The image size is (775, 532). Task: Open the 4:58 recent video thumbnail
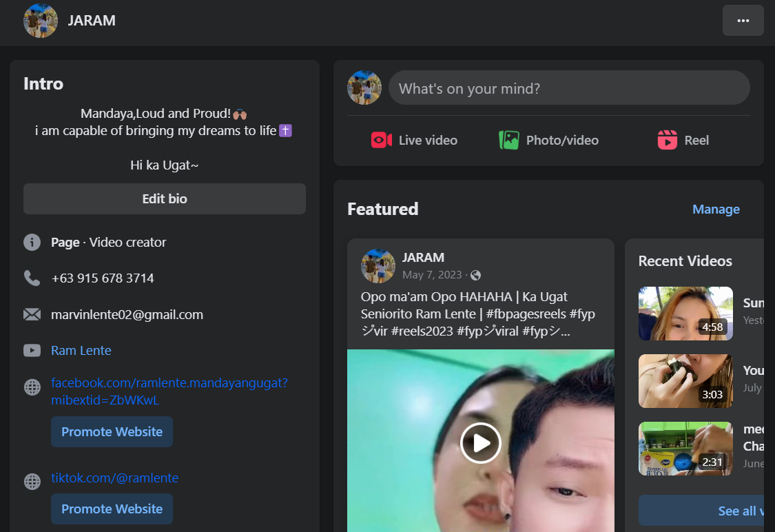coord(685,314)
